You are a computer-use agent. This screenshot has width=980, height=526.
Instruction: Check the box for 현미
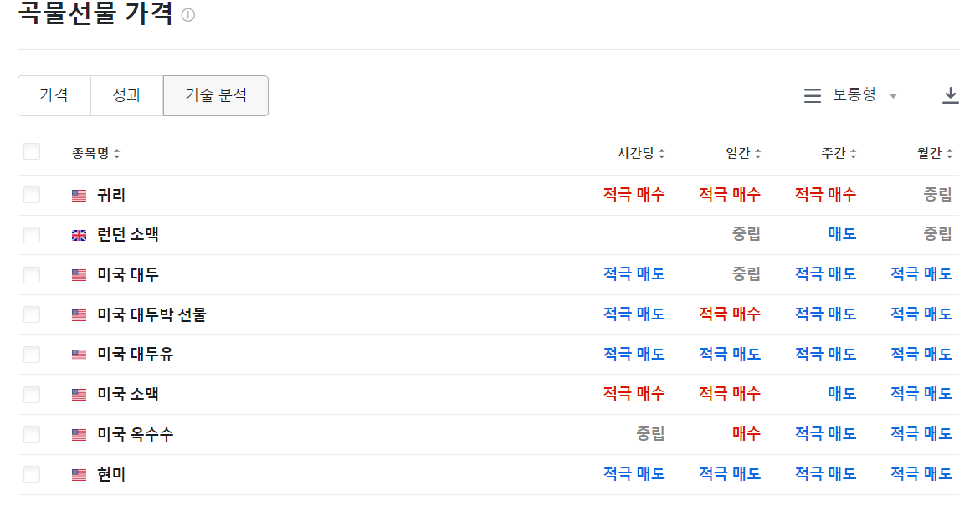(x=32, y=475)
